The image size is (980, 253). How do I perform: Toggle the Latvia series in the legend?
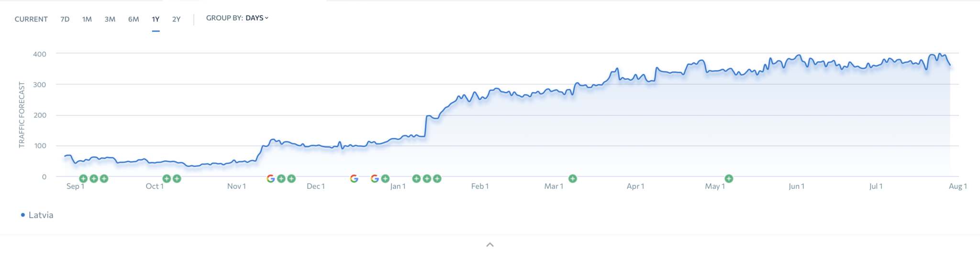[37, 215]
